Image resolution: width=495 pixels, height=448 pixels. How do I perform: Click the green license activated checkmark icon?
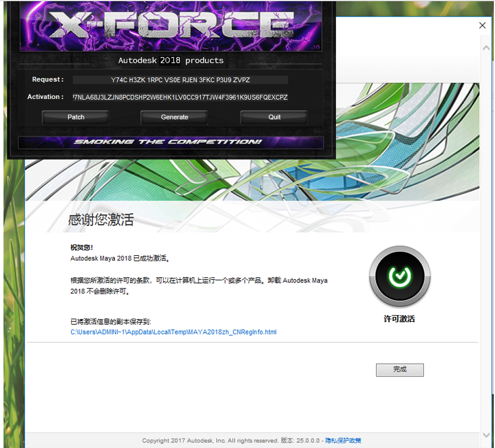point(399,276)
